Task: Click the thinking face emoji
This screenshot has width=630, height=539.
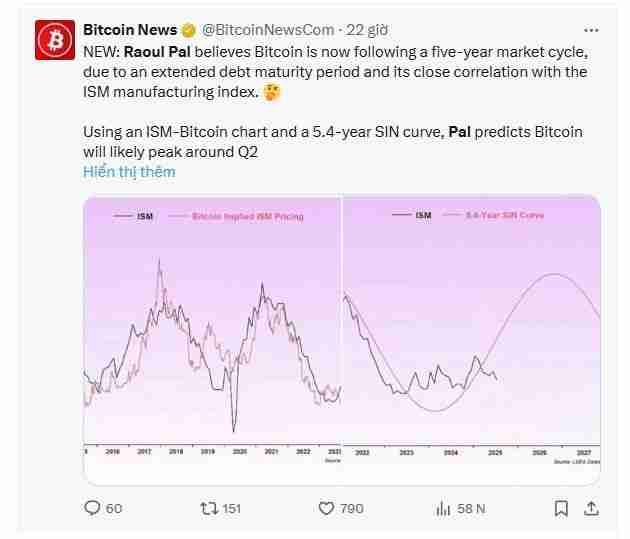Action: [x=273, y=93]
